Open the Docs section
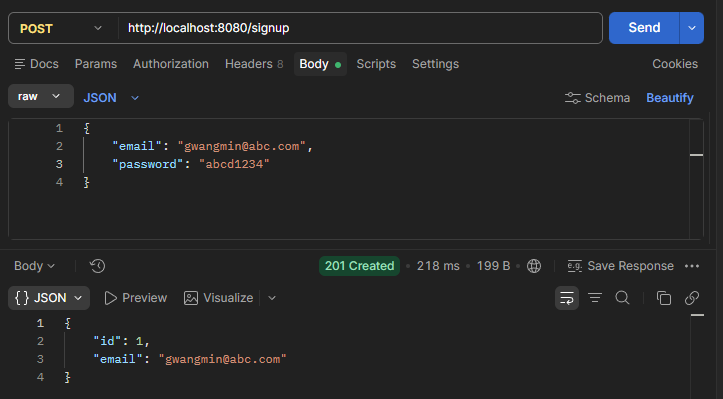The image size is (723, 399). click(36, 64)
